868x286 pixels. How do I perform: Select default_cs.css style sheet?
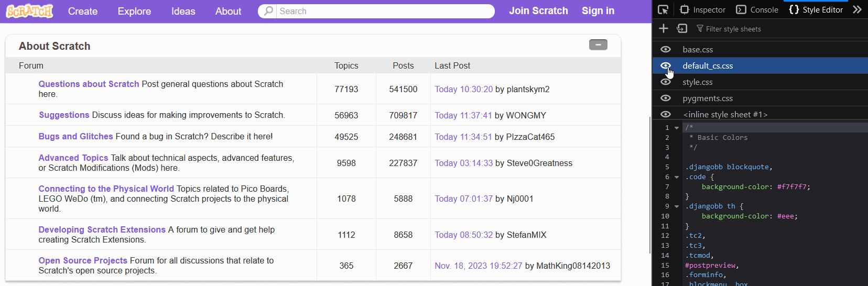point(708,65)
